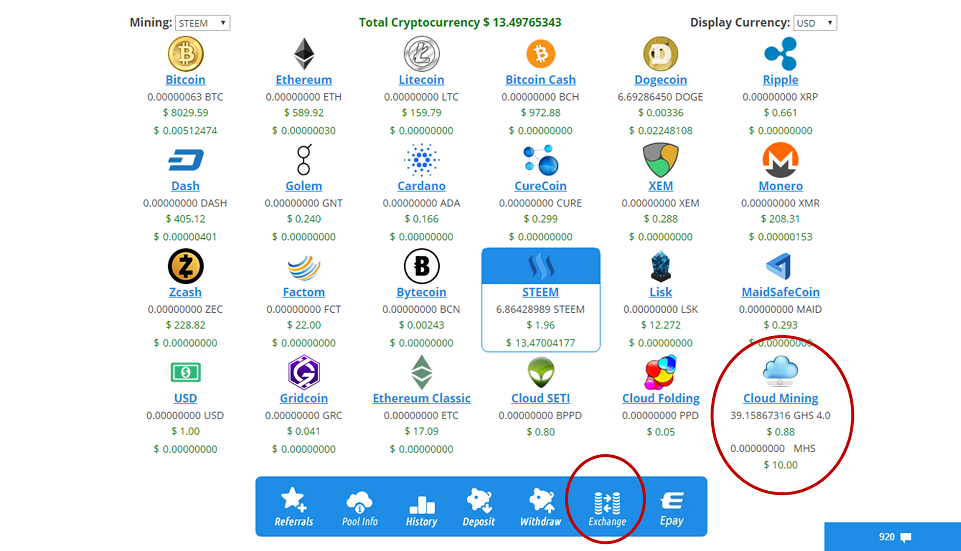The image size is (961, 551).
Task: Open the Litecoin link
Action: coord(422,80)
